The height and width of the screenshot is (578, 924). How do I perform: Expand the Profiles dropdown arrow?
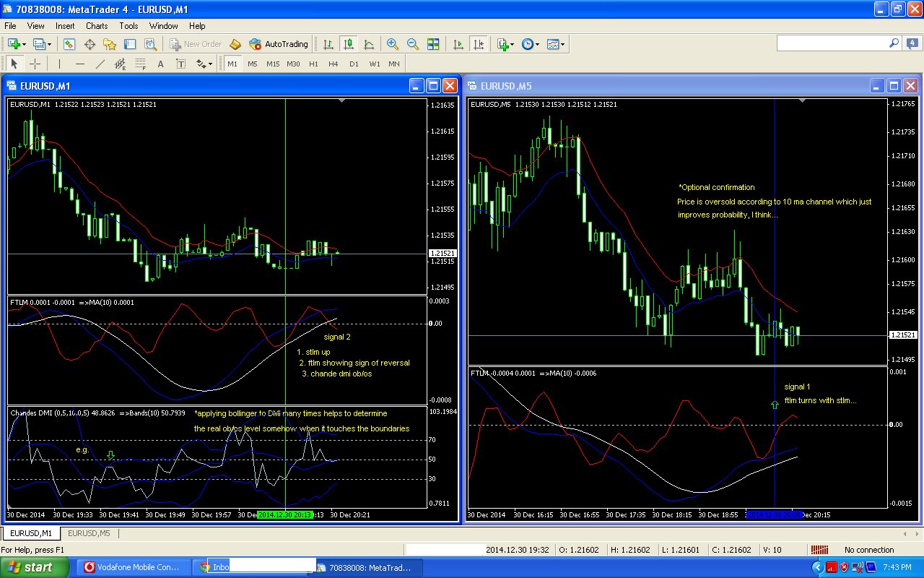(48, 44)
